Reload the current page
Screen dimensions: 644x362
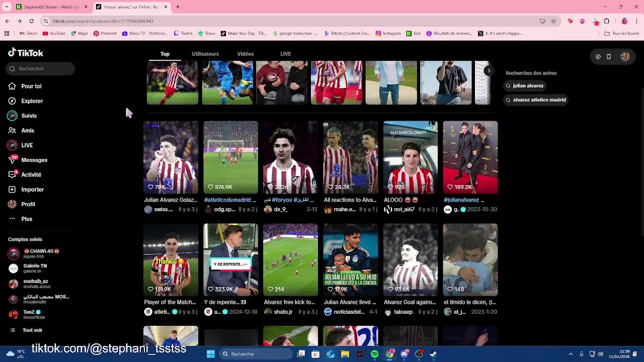coord(31,21)
